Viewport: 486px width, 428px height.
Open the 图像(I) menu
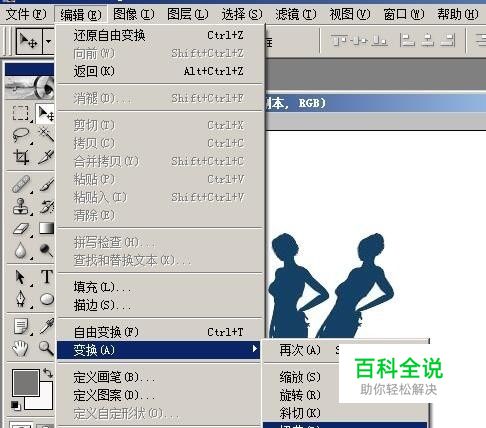(x=134, y=15)
